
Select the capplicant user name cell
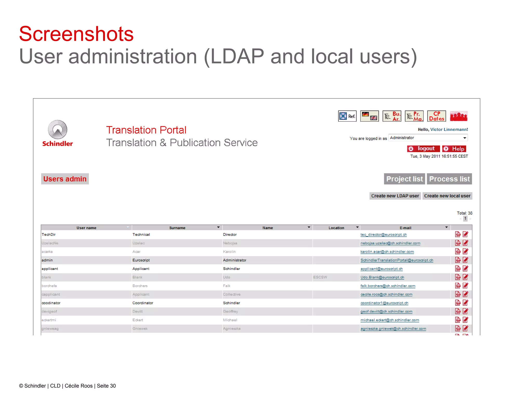click(x=86, y=294)
